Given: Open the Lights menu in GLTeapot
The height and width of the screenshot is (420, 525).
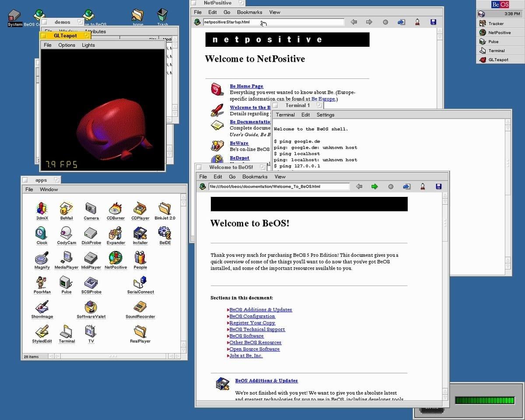Looking at the screenshot, I should point(88,45).
